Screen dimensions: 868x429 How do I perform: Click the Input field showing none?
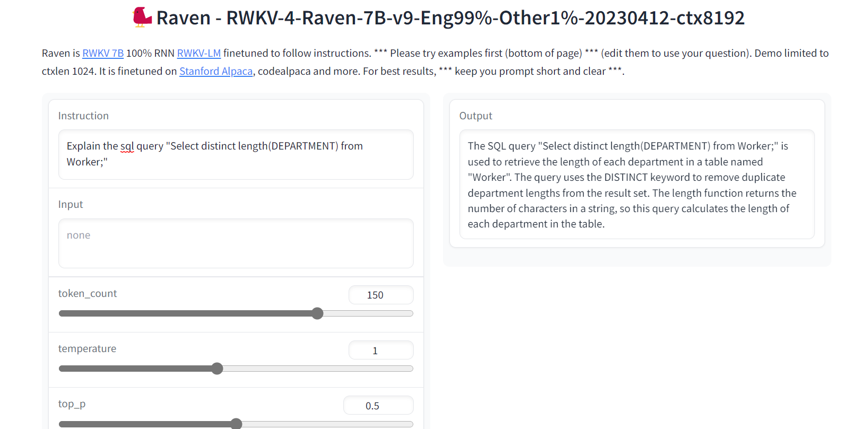[236, 243]
